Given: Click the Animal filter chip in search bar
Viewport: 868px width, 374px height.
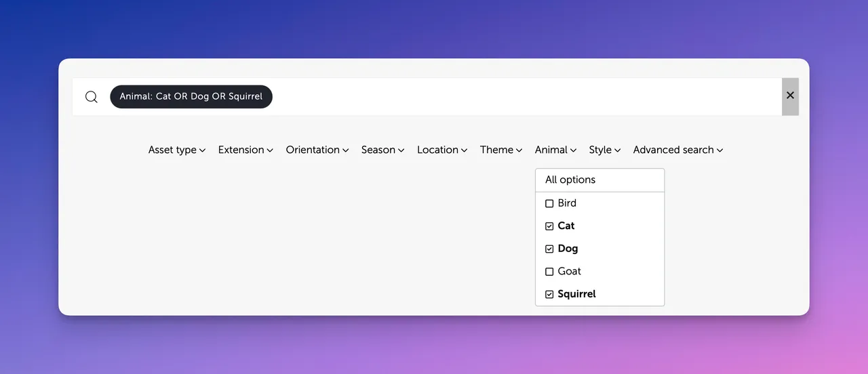Looking at the screenshot, I should 191,96.
